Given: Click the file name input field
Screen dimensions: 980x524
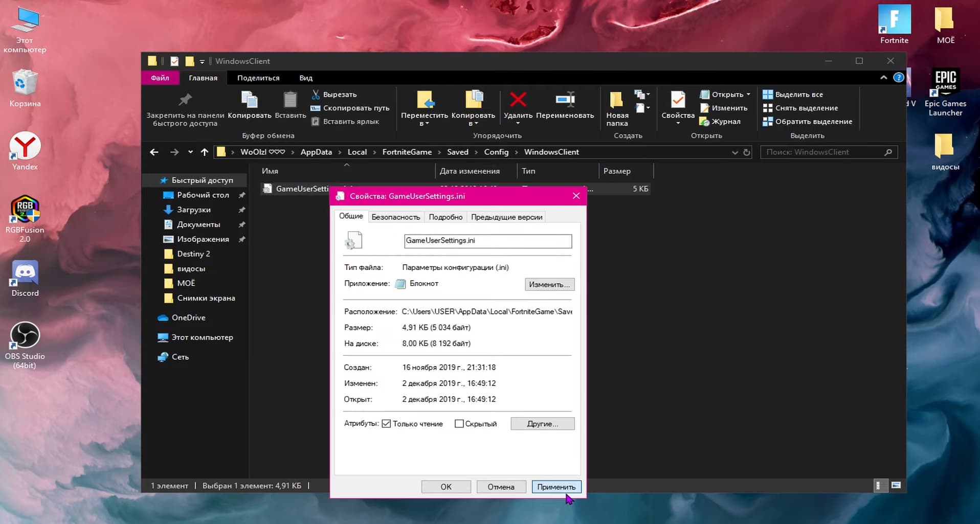Looking at the screenshot, I should [x=487, y=241].
